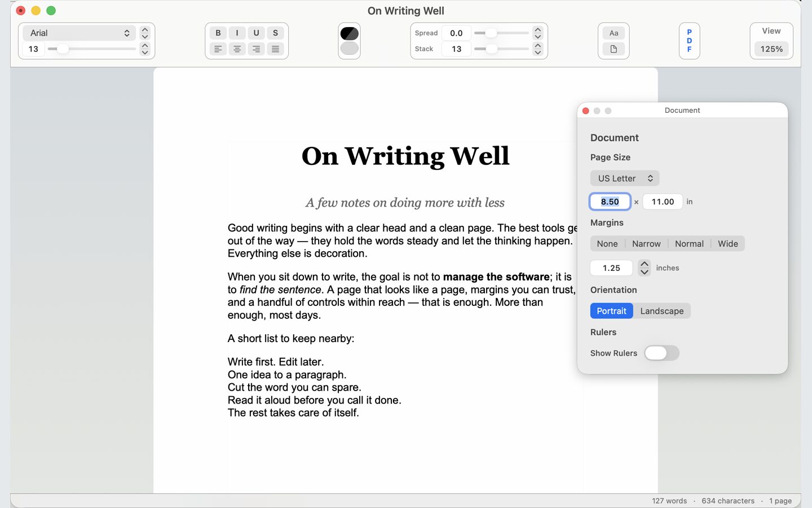The width and height of the screenshot is (812, 508).
Task: Center align the text
Action: [237, 49]
